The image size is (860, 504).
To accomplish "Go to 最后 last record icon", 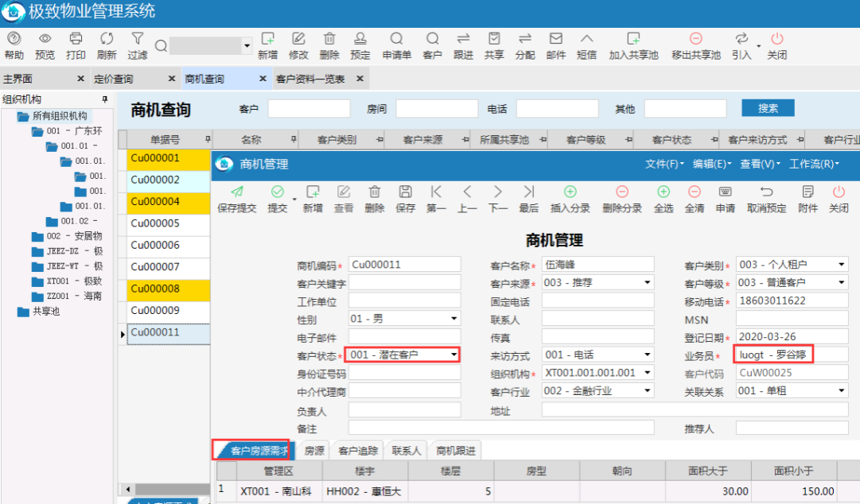I will [529, 192].
